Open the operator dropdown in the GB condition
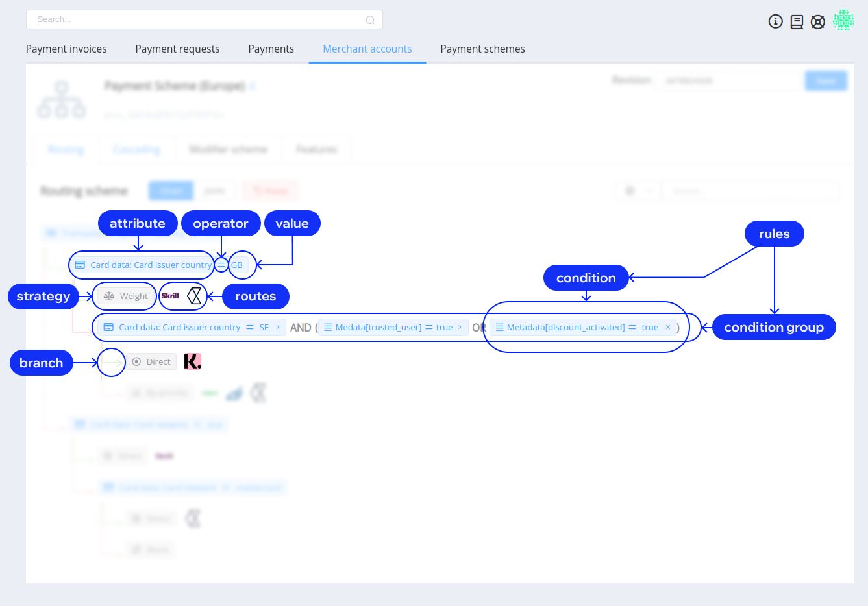Viewport: 868px width, 606px height. pyautogui.click(x=221, y=265)
